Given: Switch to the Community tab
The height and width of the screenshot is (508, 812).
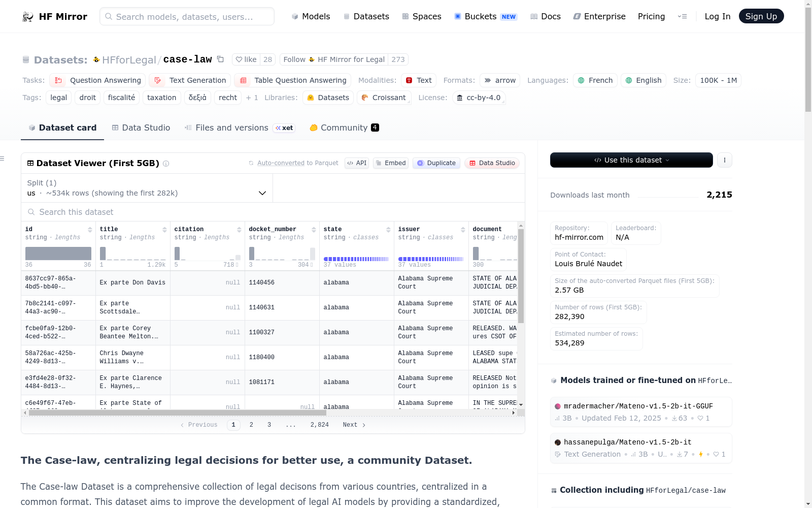Looking at the screenshot, I should click(x=344, y=128).
